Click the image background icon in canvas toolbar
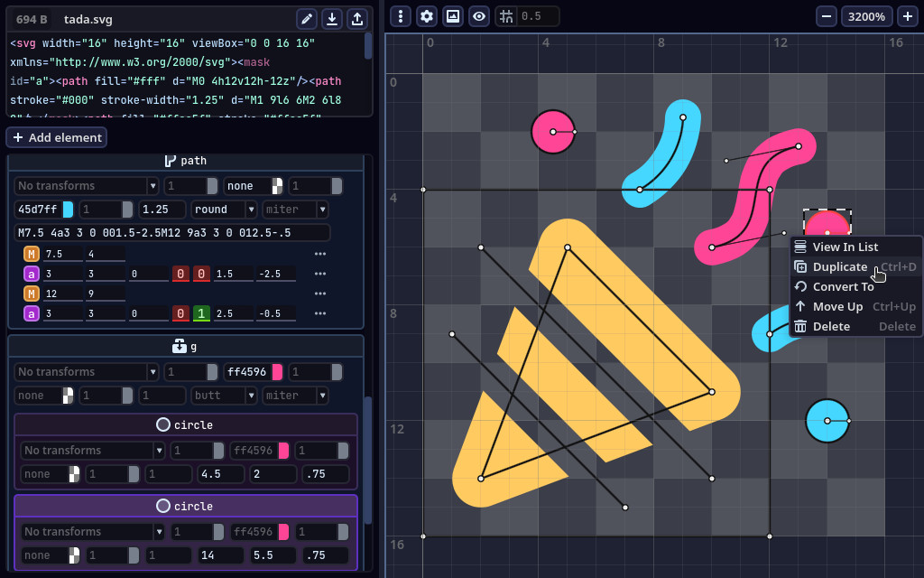The width and height of the screenshot is (924, 578). [453, 16]
